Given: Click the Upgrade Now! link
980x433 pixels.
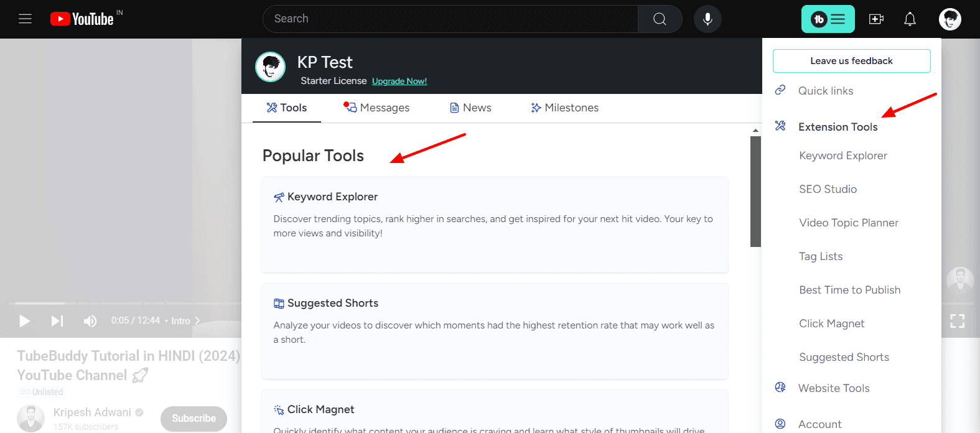Looking at the screenshot, I should pyautogui.click(x=399, y=81).
